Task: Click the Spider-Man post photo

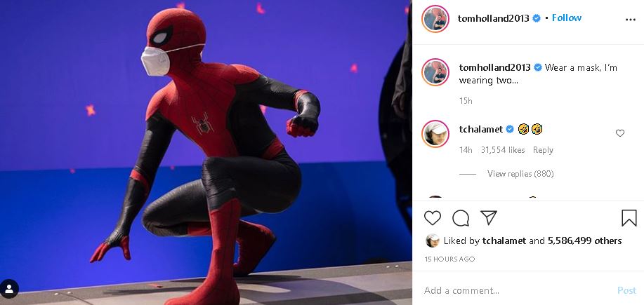Action: pos(206,153)
